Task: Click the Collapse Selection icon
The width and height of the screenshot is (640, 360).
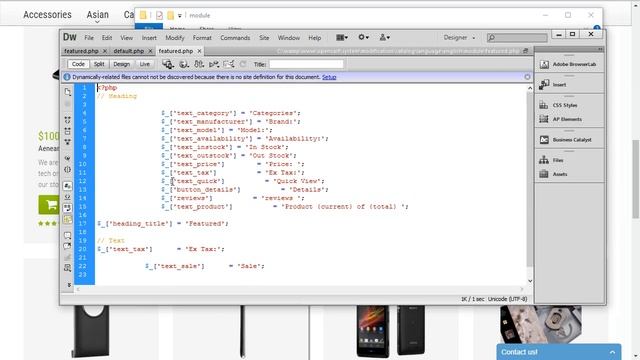Action: [68, 131]
